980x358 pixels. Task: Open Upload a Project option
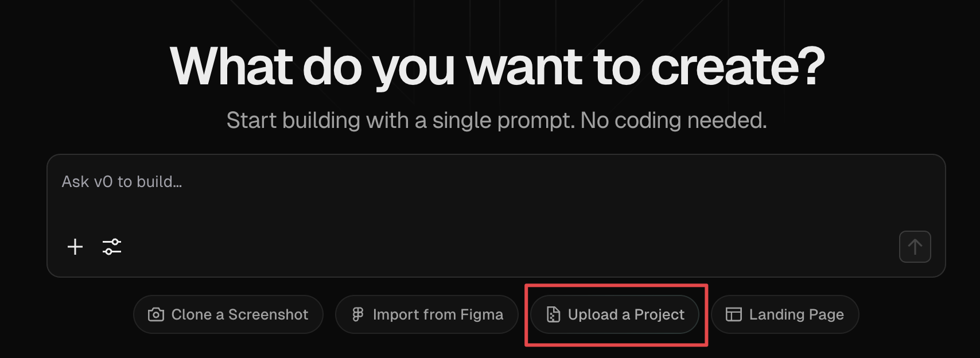[x=615, y=314]
